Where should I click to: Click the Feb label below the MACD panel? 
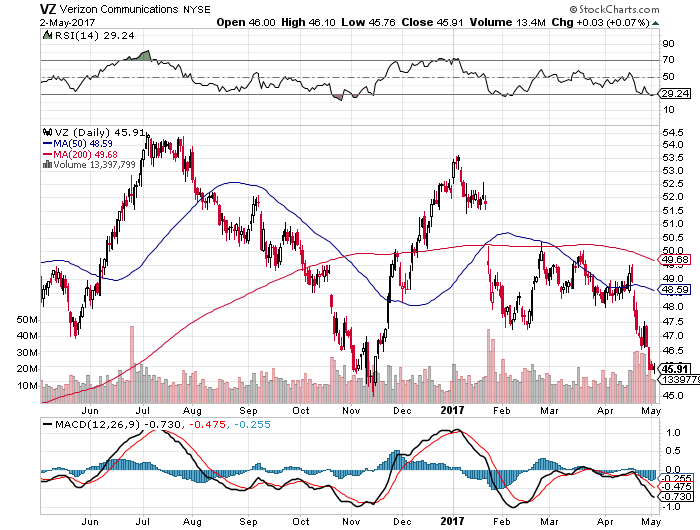[x=502, y=521]
